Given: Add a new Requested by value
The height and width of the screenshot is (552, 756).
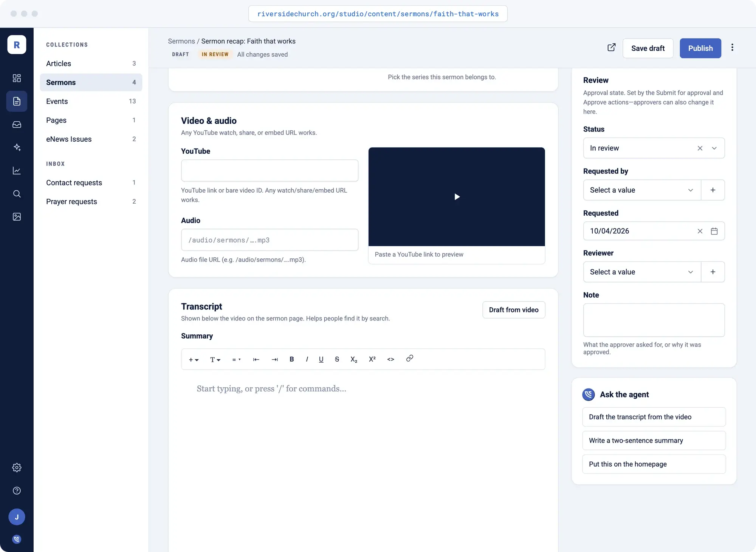Looking at the screenshot, I should (x=713, y=190).
